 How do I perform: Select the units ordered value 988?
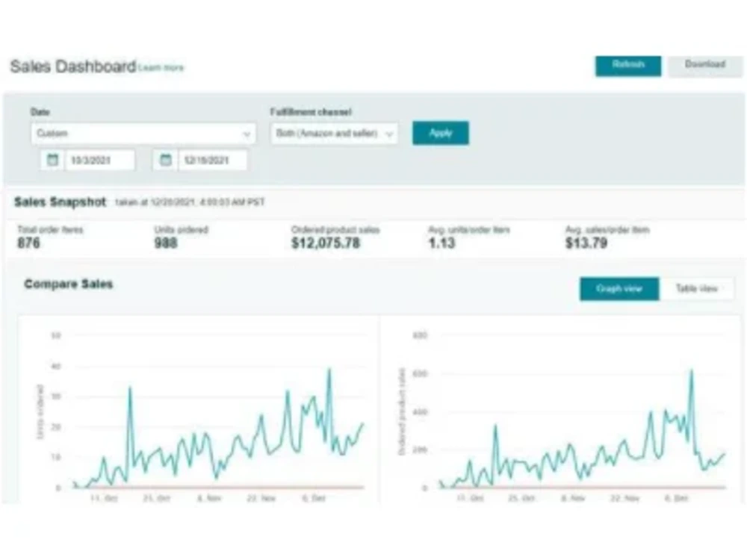[166, 243]
